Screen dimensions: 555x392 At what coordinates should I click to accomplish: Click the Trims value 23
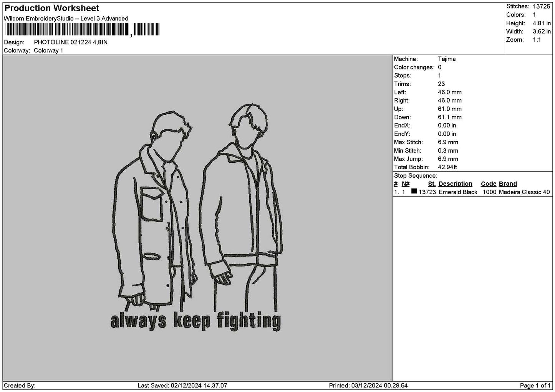tap(441, 84)
